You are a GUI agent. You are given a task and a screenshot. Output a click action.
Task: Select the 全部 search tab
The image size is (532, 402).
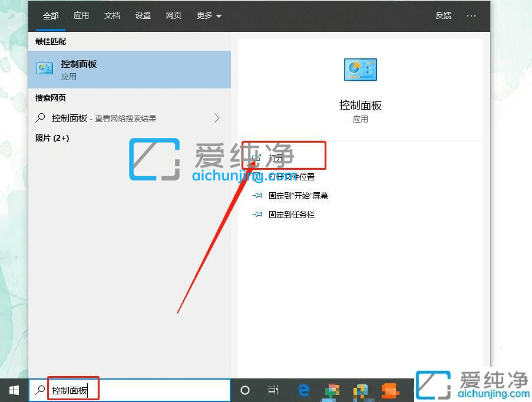[50, 15]
